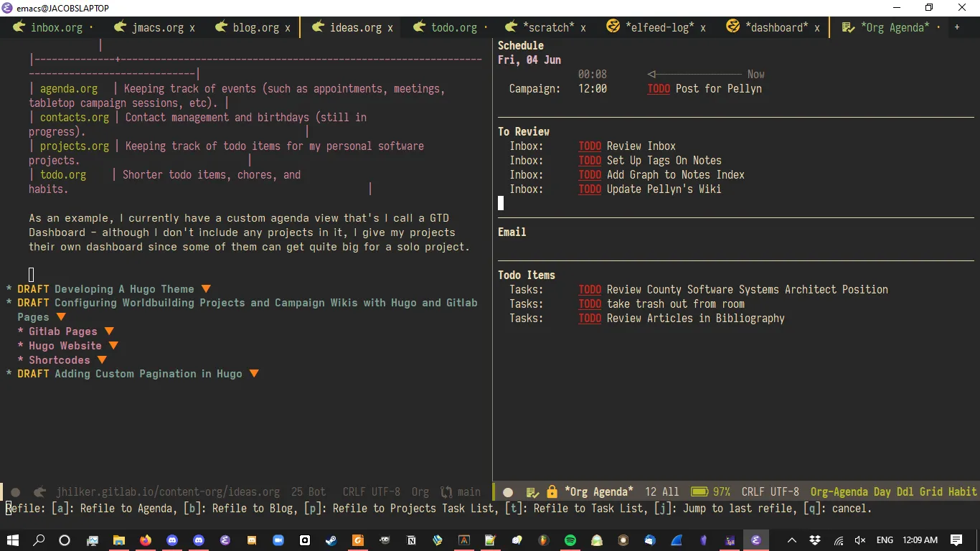Expand the Developing A Hugo Theme heading

(206, 289)
